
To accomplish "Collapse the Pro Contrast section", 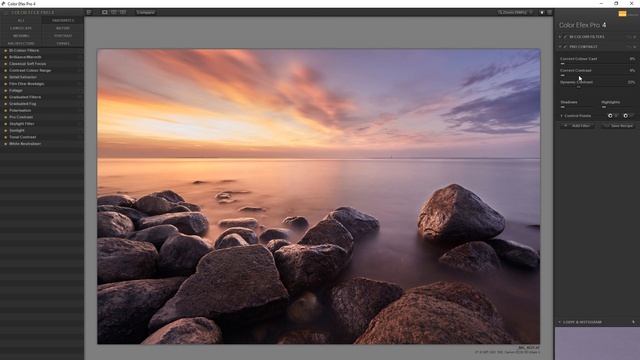I will 560,47.
